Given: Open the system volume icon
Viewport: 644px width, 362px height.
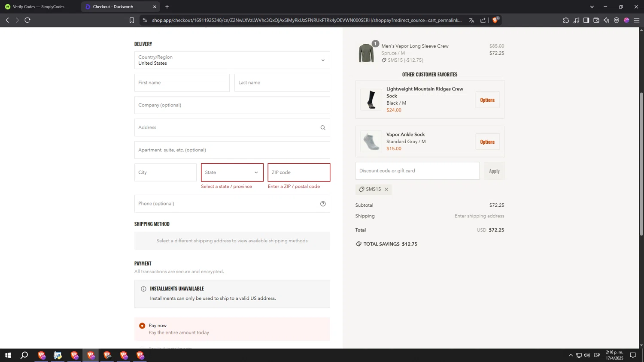Looking at the screenshot, I should (x=587, y=355).
